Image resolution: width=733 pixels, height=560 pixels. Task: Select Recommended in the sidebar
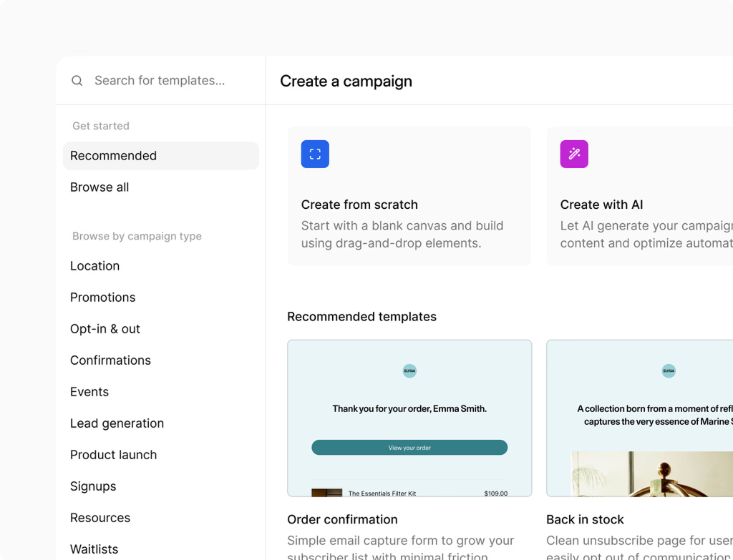coord(113,155)
